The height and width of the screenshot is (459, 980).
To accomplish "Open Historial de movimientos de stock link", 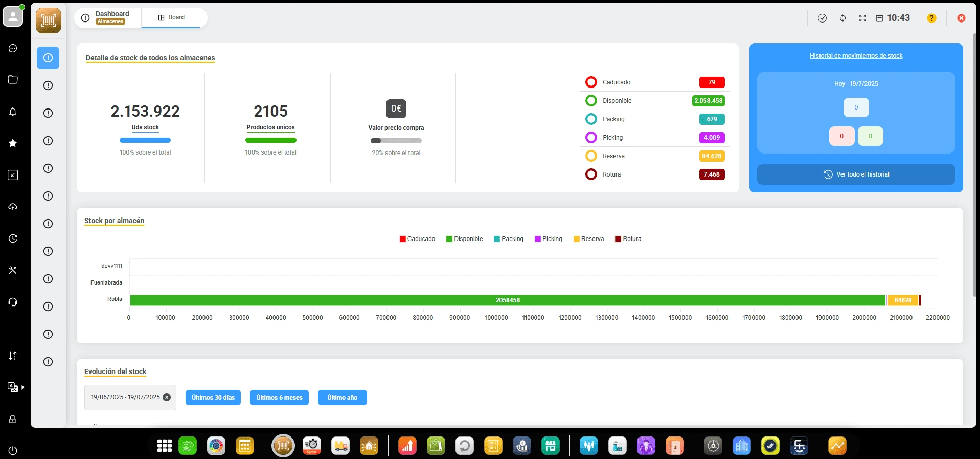I will pyautogui.click(x=856, y=56).
